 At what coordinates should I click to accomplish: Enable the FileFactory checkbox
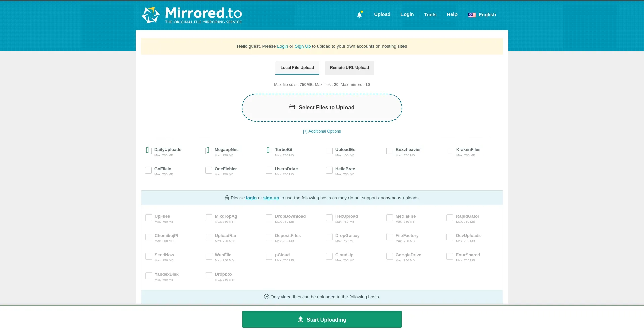pos(390,237)
